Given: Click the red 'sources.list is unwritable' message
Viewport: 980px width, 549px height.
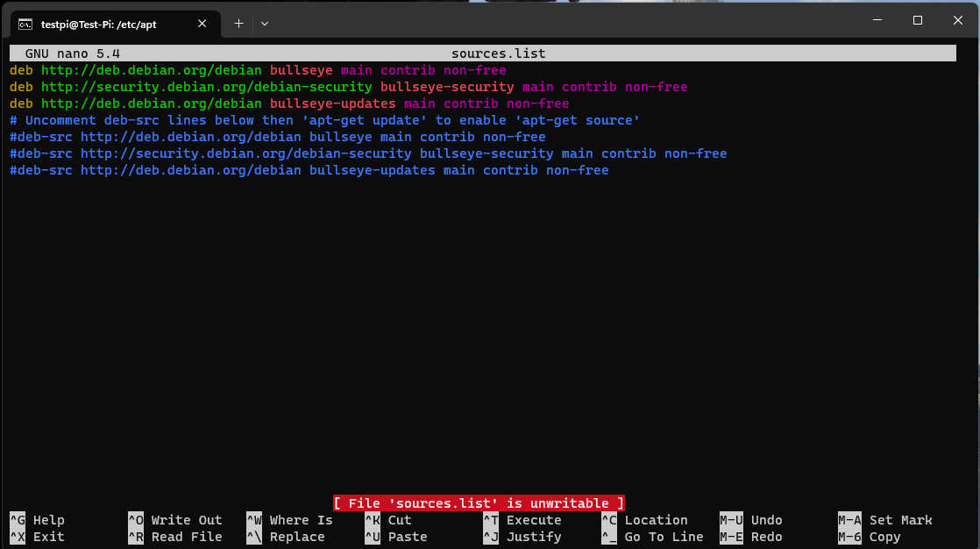Looking at the screenshot, I should pyautogui.click(x=479, y=503).
